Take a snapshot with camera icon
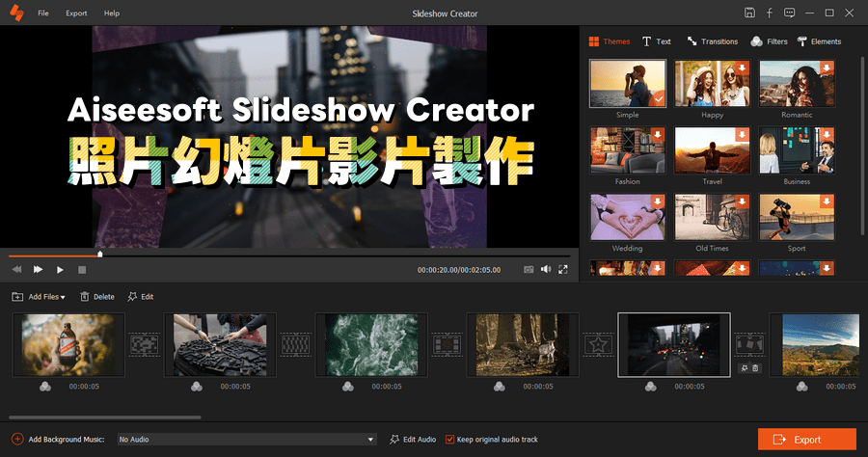 [x=529, y=269]
